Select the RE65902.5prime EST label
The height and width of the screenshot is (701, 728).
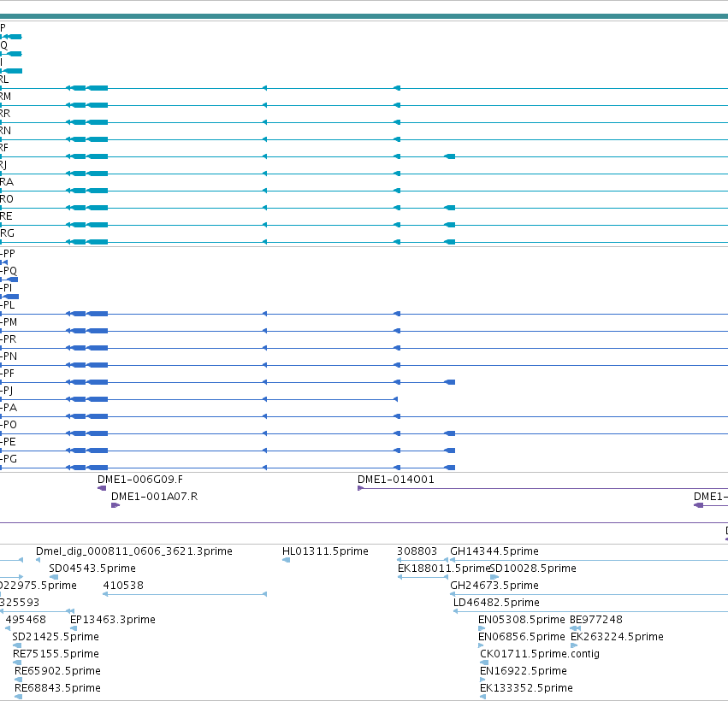tap(57, 671)
